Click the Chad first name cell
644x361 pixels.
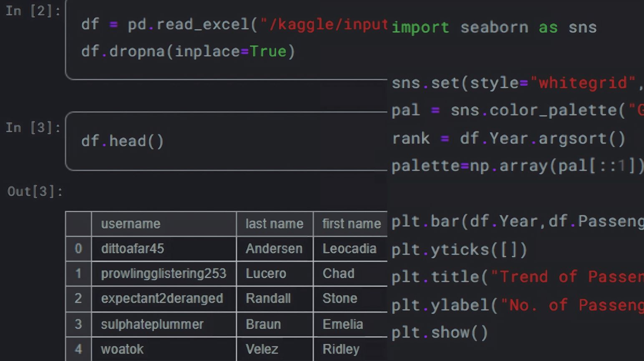coord(350,273)
